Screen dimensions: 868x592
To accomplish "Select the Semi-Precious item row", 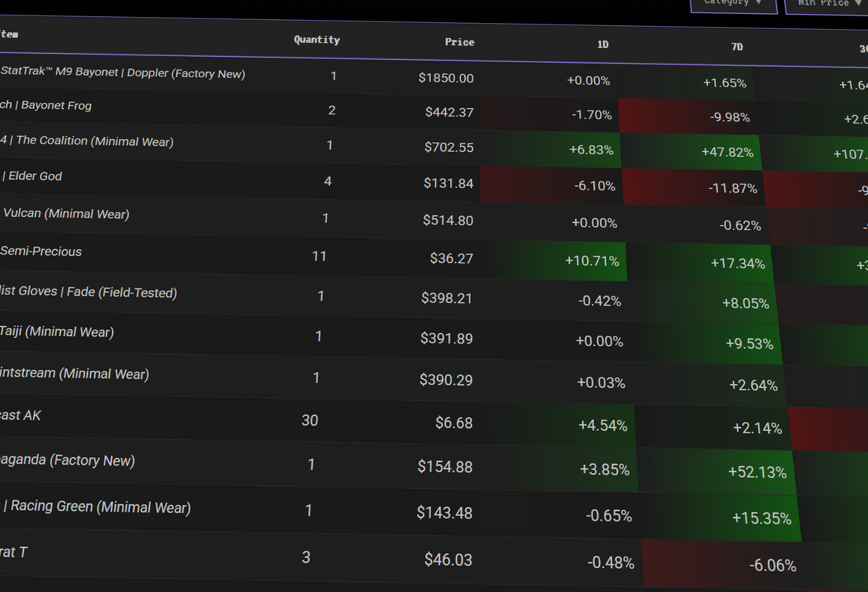I will tap(40, 252).
